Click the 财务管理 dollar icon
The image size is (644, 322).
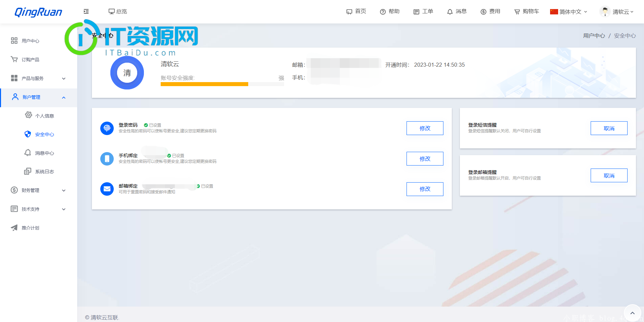(x=14, y=190)
